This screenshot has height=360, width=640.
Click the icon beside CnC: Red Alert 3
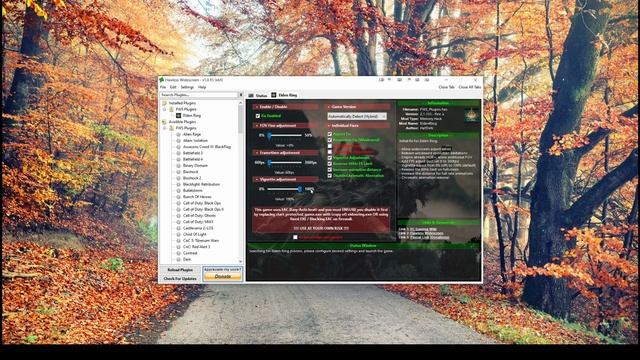point(178,247)
